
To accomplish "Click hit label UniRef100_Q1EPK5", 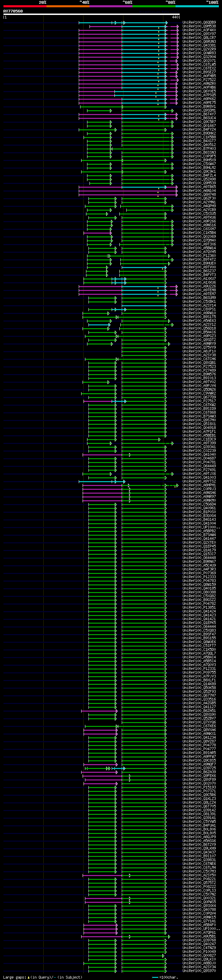I will (199, 623).
